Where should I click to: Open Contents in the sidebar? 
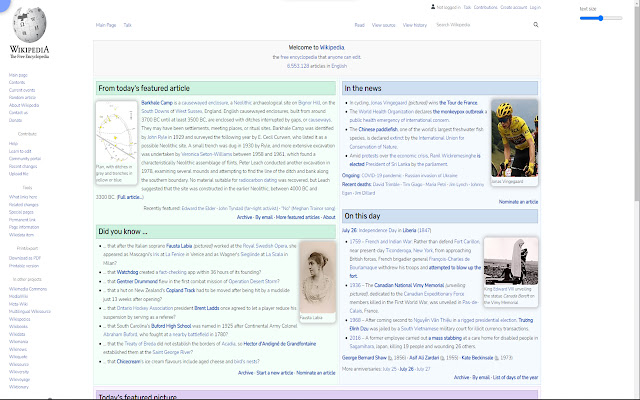(x=17, y=82)
